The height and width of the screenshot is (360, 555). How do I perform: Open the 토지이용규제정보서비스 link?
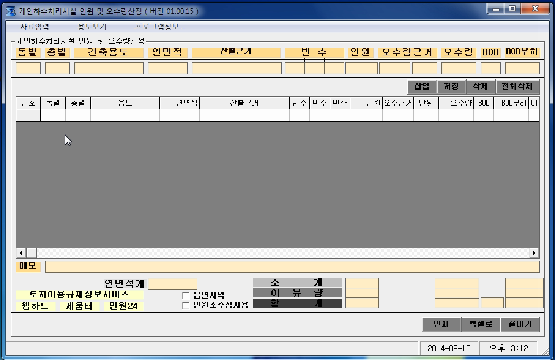(x=80, y=295)
